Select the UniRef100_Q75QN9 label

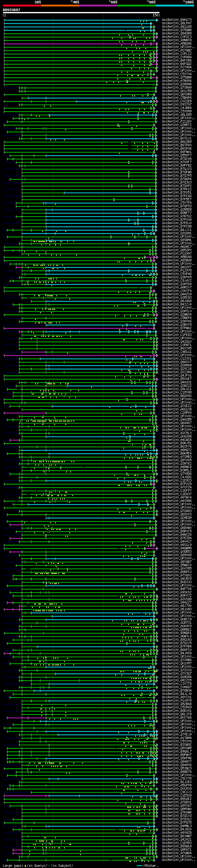177,77
